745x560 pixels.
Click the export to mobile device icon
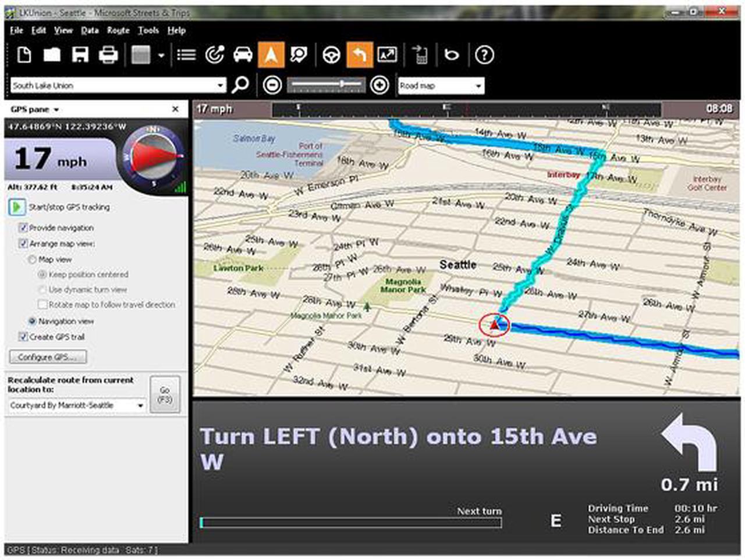click(x=420, y=55)
